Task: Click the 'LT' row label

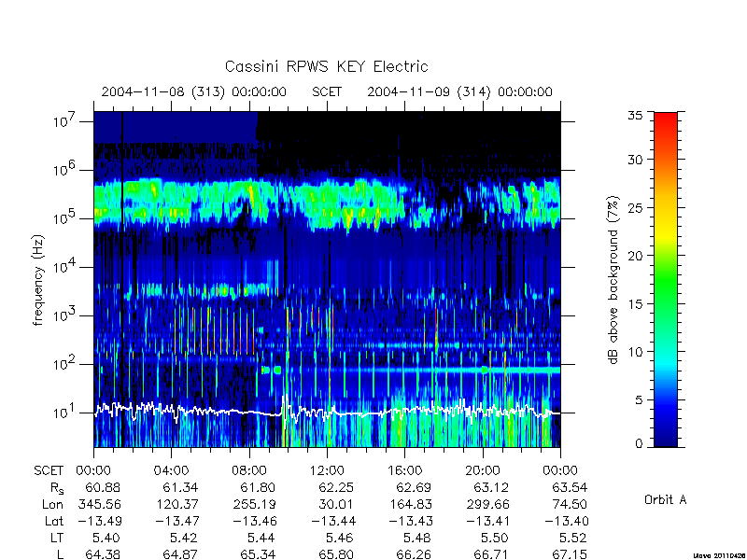Action: pyautogui.click(x=57, y=538)
